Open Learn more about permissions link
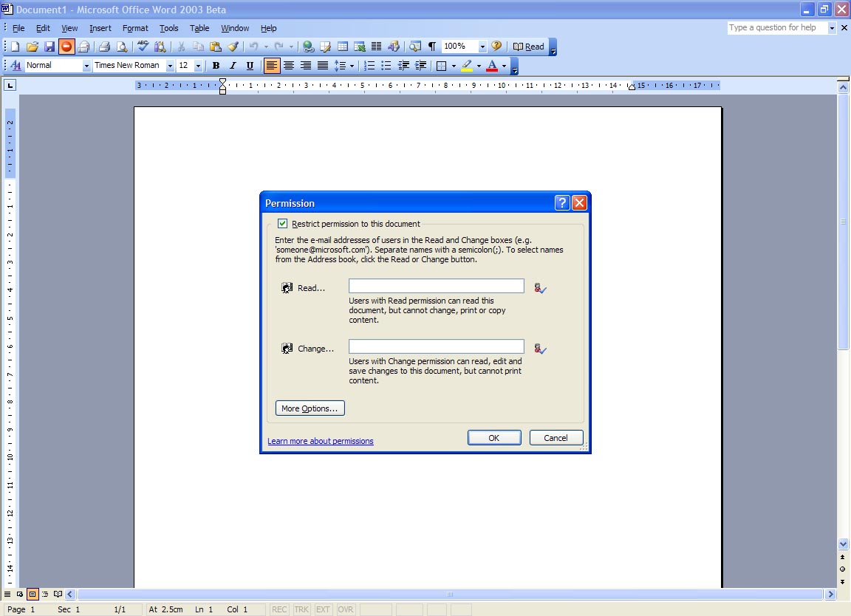 320,441
